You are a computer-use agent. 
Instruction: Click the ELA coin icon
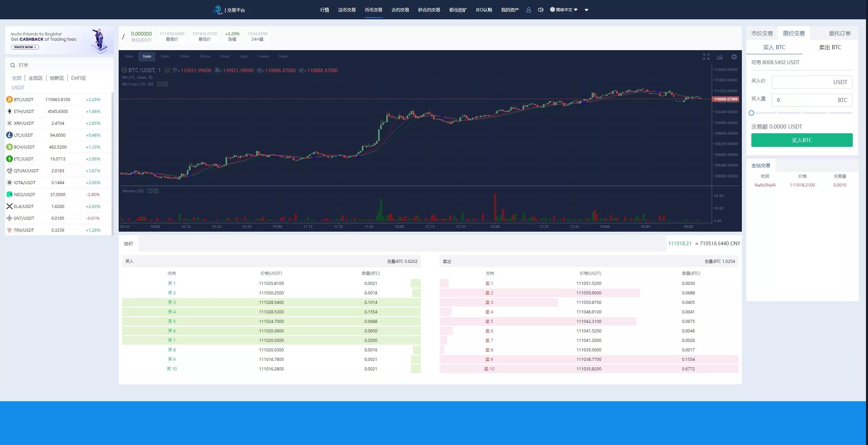click(x=9, y=206)
